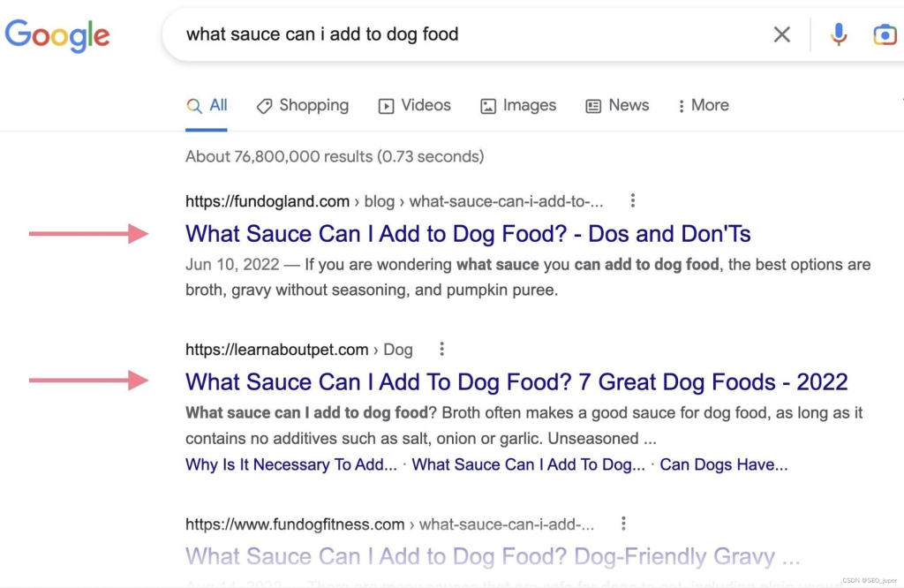Open three-dot menu for fundogland.com result

tap(632, 200)
